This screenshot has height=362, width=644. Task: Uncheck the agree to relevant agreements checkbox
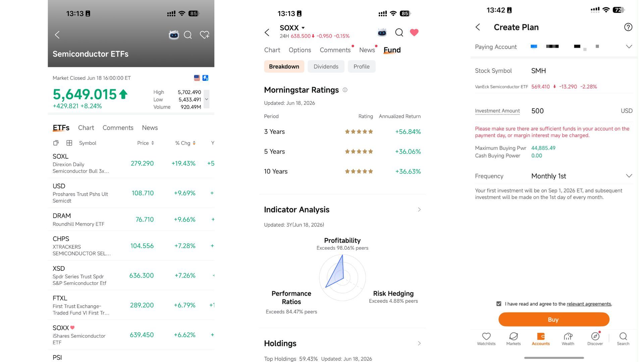[x=499, y=304]
